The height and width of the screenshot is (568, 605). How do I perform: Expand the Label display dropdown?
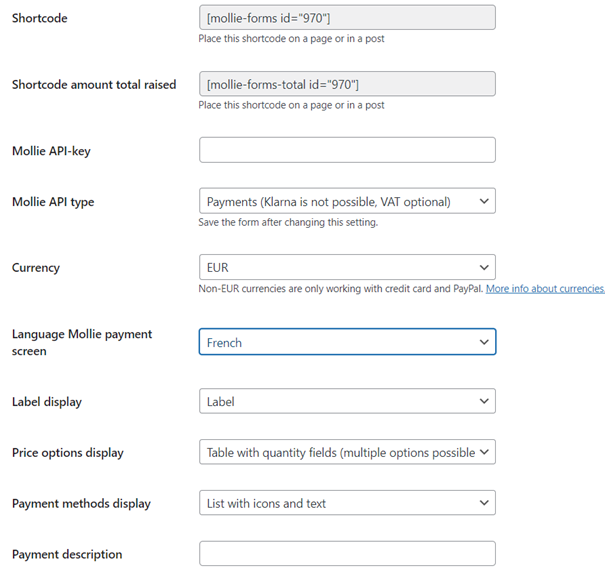point(347,401)
